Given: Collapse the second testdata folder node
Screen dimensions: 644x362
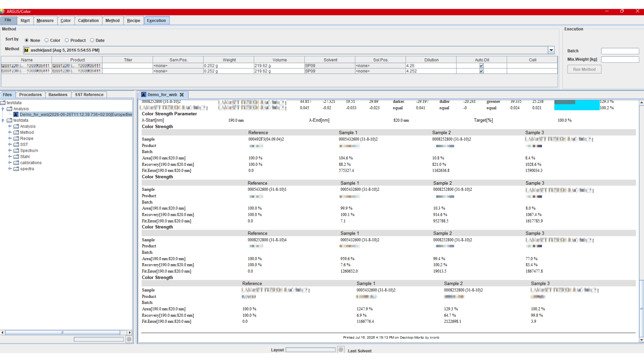Looking at the screenshot, I should point(3,120).
